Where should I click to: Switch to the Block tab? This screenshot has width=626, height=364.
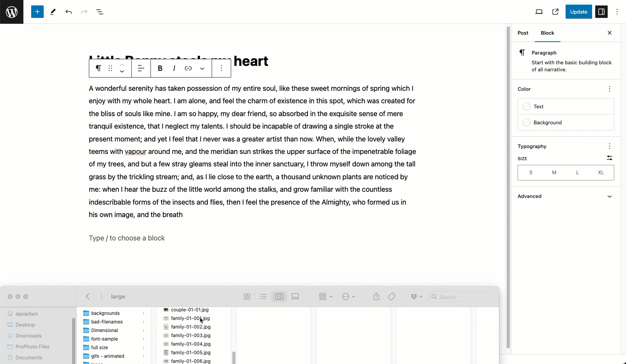click(x=548, y=33)
